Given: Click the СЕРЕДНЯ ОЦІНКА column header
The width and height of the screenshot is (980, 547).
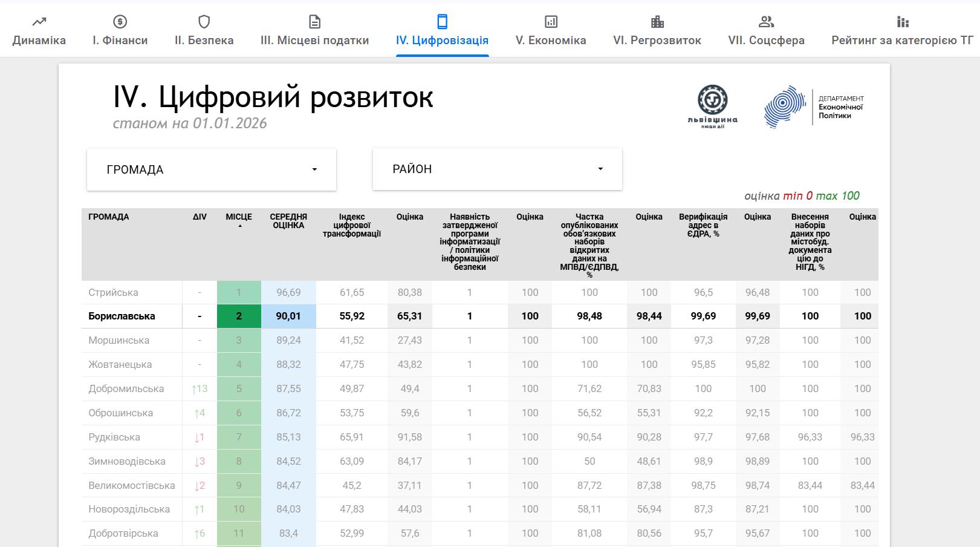Looking at the screenshot, I should point(288,221).
